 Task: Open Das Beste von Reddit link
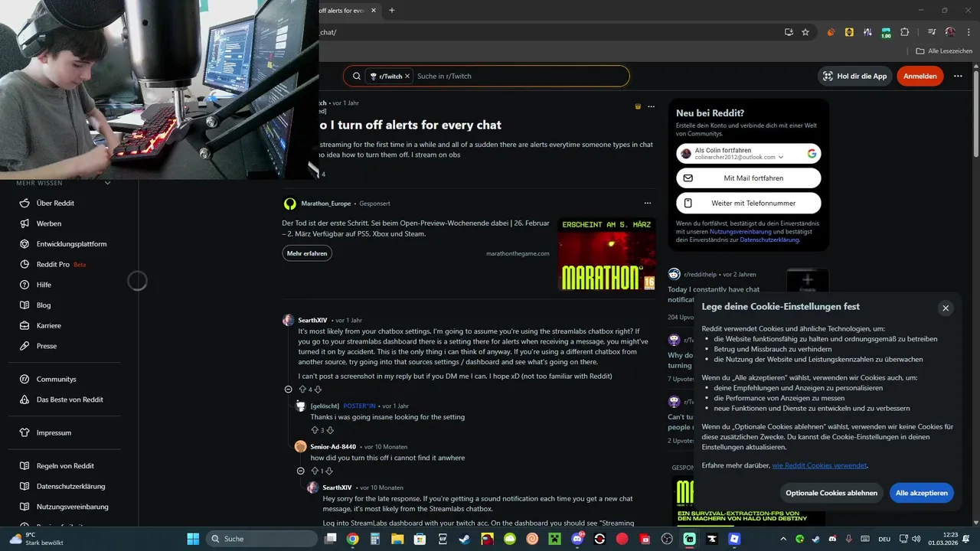(x=69, y=399)
